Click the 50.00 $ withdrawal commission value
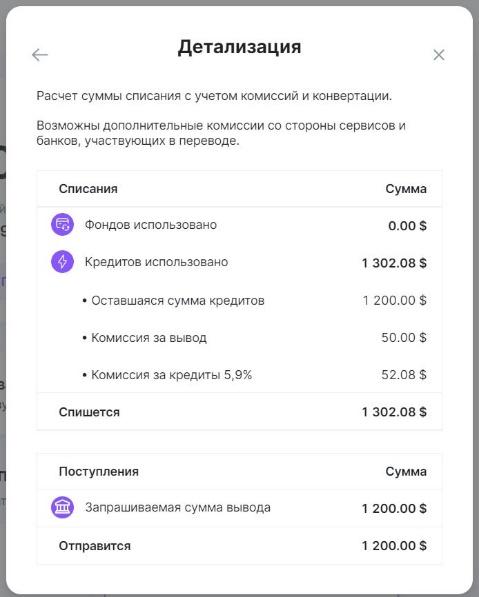The width and height of the screenshot is (479, 597). pos(404,338)
